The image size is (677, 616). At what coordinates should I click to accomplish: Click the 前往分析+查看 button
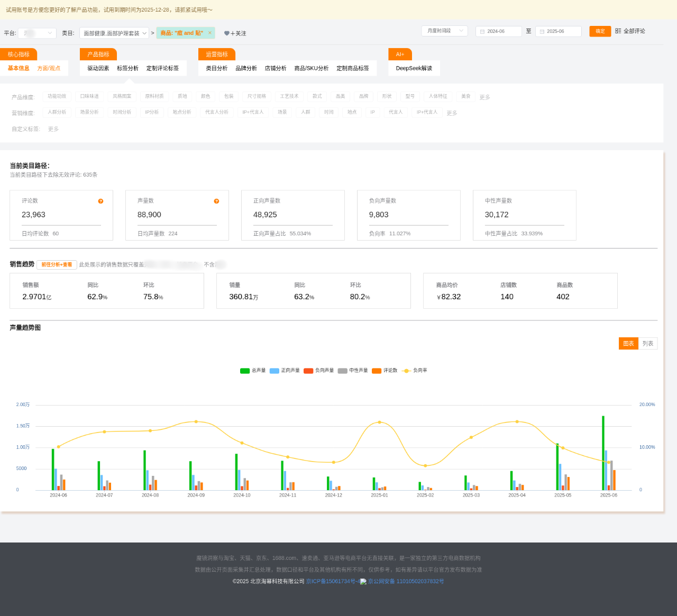coord(57,264)
